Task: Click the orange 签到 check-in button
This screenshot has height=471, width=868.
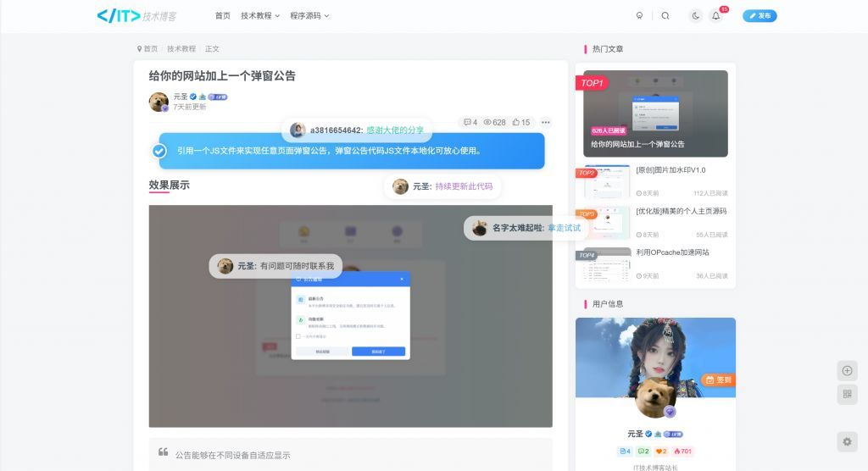Action: 719,380
